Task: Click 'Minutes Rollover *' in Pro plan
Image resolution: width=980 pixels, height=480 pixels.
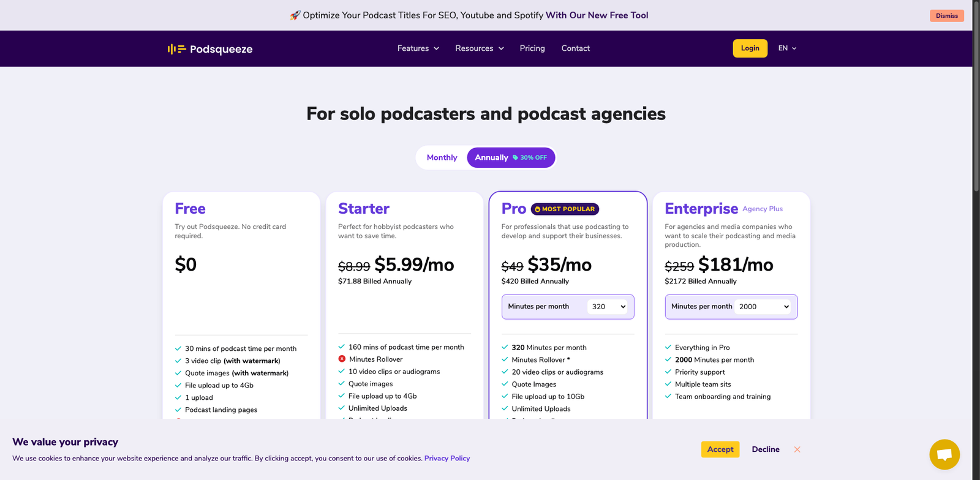Action: [541, 359]
